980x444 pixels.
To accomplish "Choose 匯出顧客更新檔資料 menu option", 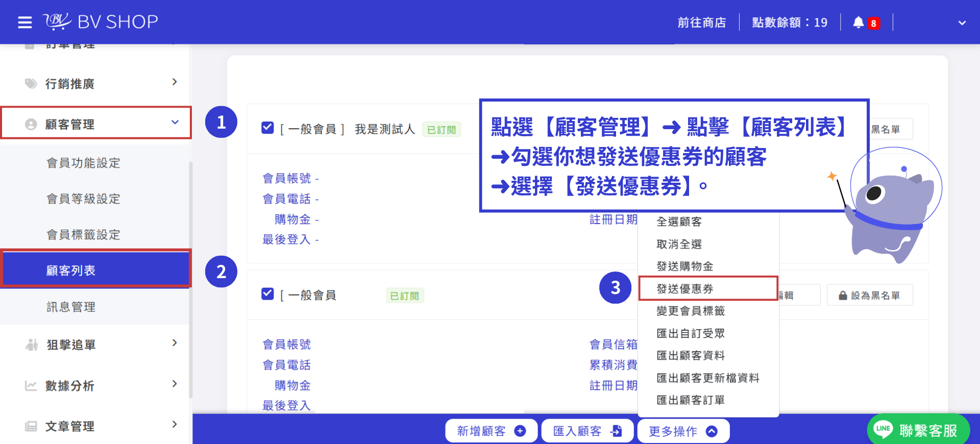I will (708, 378).
